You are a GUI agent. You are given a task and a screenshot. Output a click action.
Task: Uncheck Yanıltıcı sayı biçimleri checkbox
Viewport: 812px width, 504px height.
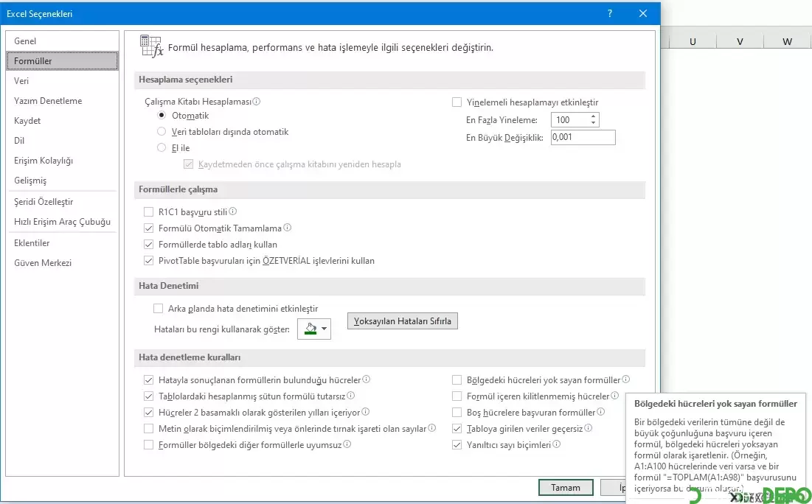(457, 444)
